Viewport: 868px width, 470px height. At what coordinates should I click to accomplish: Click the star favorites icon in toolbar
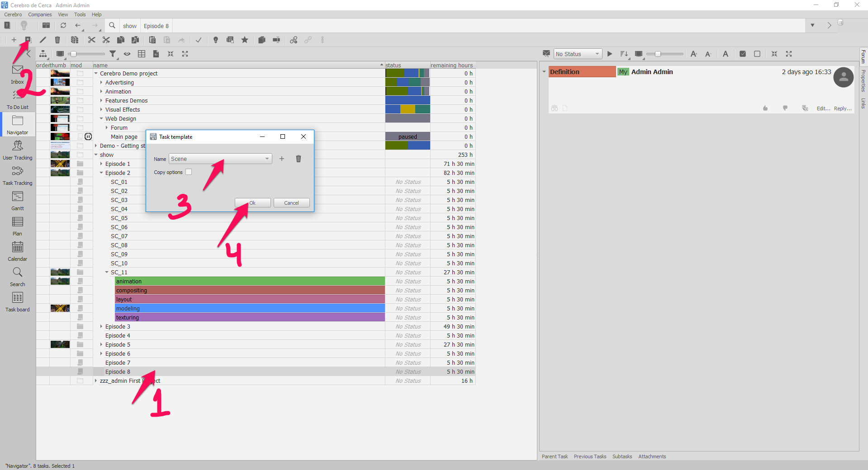(245, 40)
